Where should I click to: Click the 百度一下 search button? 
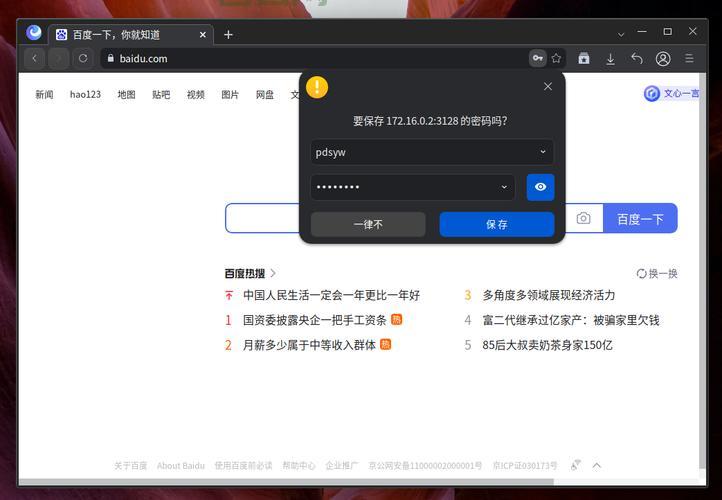[640, 218]
